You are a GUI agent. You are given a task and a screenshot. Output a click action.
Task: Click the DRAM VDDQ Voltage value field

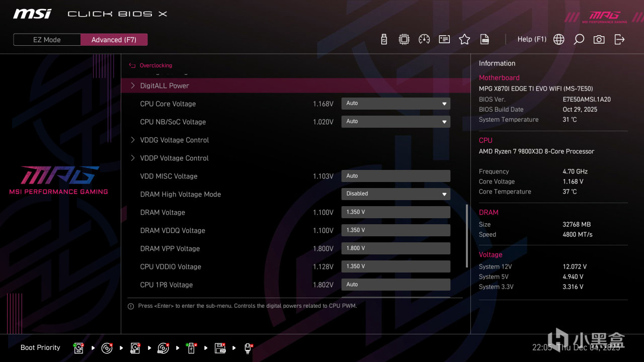click(x=395, y=230)
